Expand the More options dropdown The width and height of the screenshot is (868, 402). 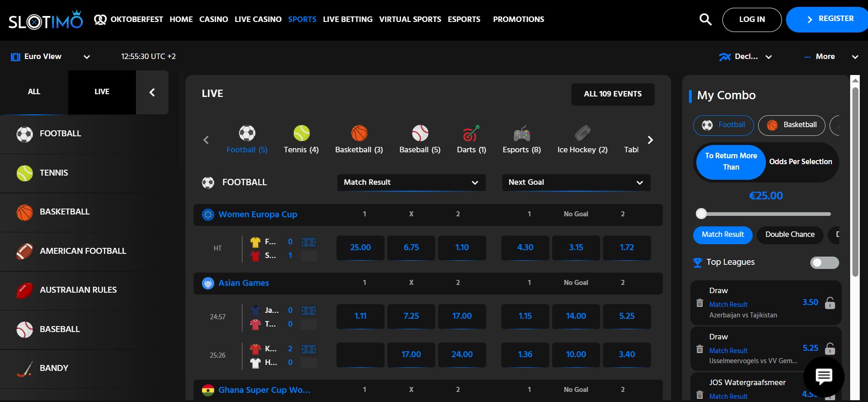click(831, 57)
